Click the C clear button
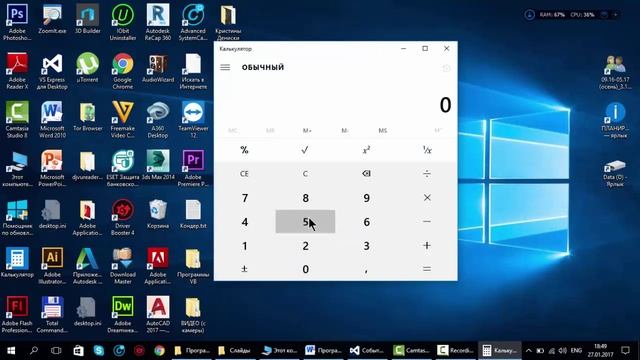640x360 pixels. (305, 174)
